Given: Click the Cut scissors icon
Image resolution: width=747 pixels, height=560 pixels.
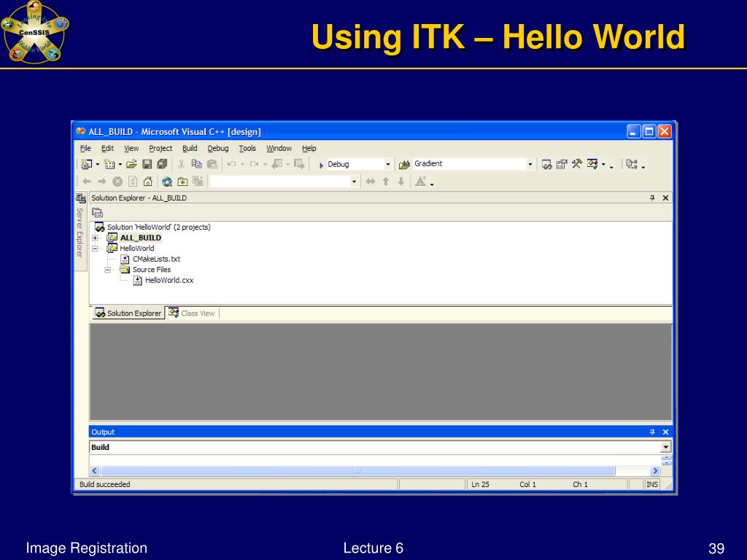Looking at the screenshot, I should tap(181, 164).
